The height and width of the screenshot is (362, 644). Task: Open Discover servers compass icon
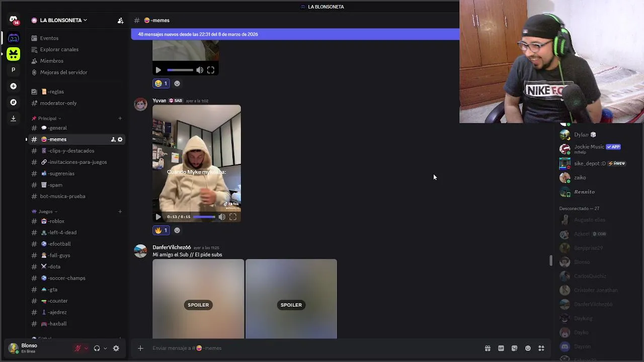point(14,102)
